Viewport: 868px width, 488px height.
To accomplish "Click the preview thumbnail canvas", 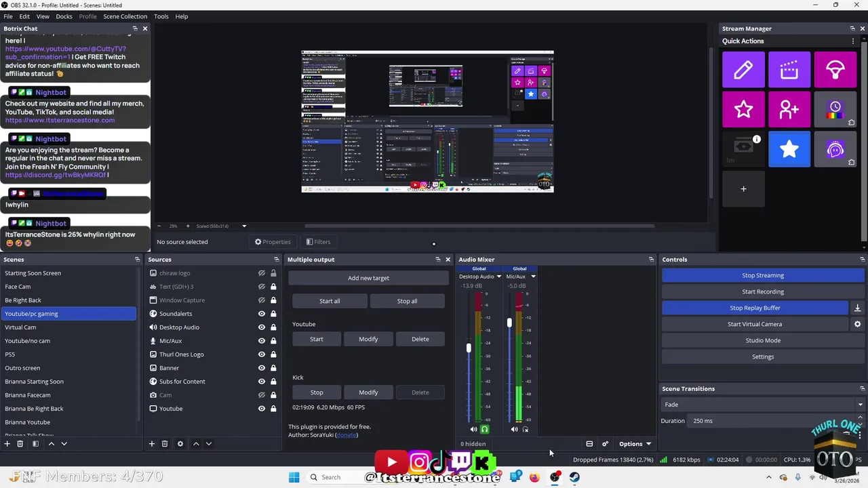I will pos(427,121).
